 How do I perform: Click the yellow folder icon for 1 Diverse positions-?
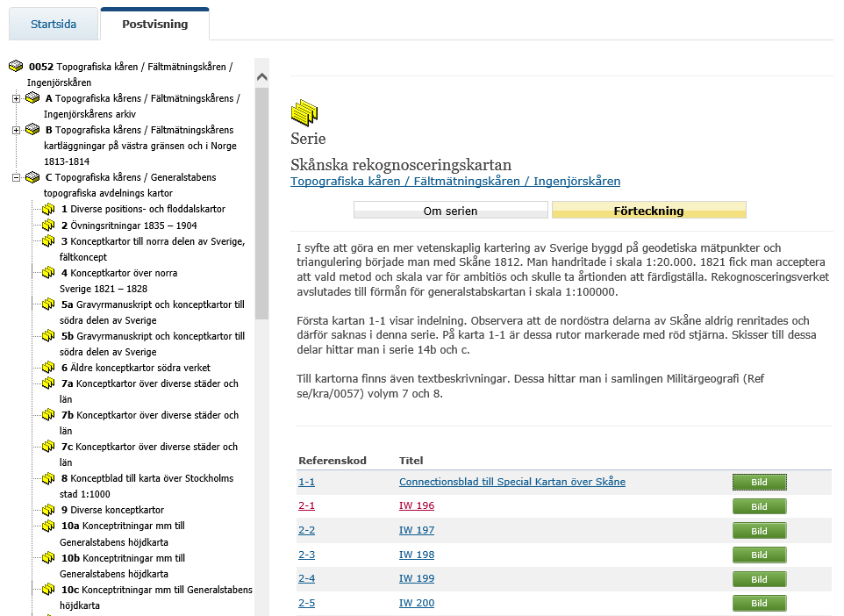click(49, 209)
